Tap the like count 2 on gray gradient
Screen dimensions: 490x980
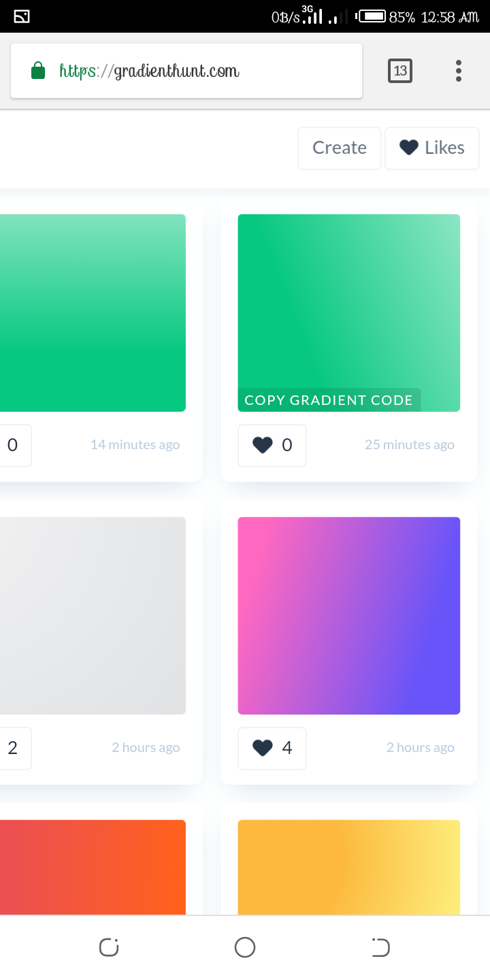tap(12, 748)
